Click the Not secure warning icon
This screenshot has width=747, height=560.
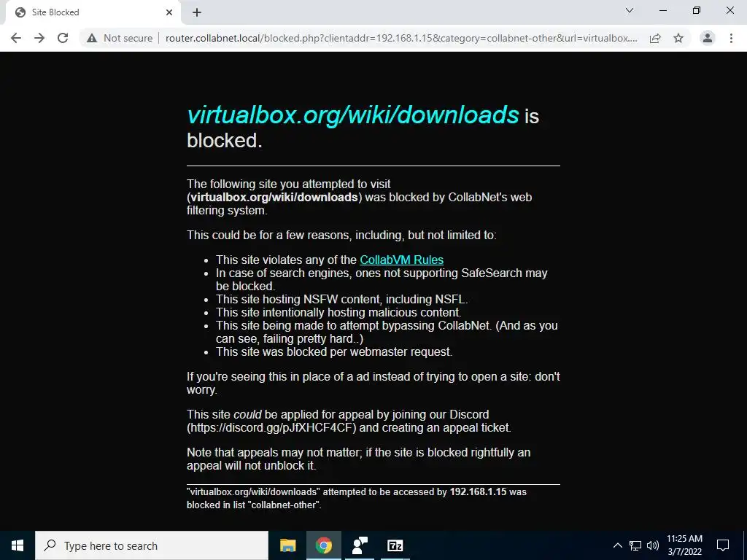[x=92, y=38]
